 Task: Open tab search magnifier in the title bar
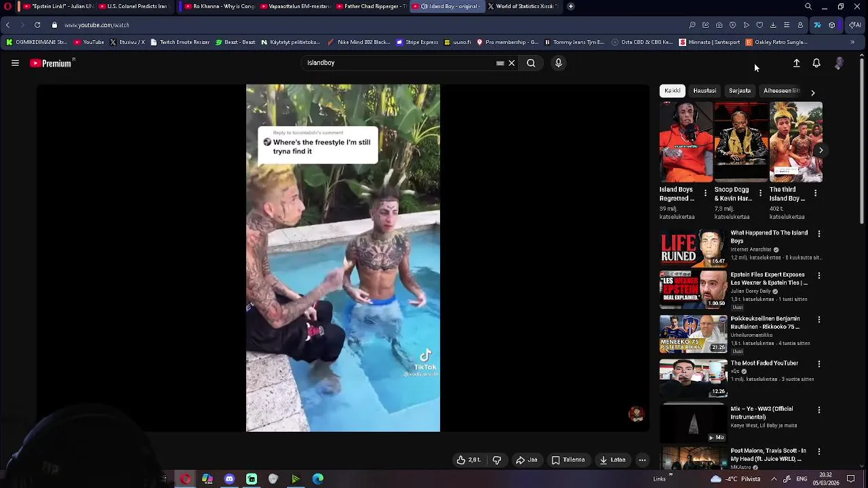808,6
